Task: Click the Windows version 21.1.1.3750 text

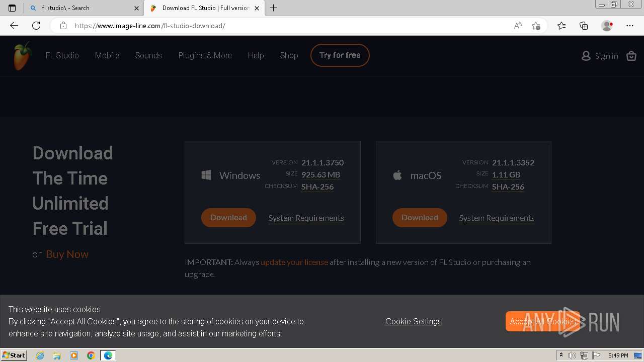Action: [323, 162]
